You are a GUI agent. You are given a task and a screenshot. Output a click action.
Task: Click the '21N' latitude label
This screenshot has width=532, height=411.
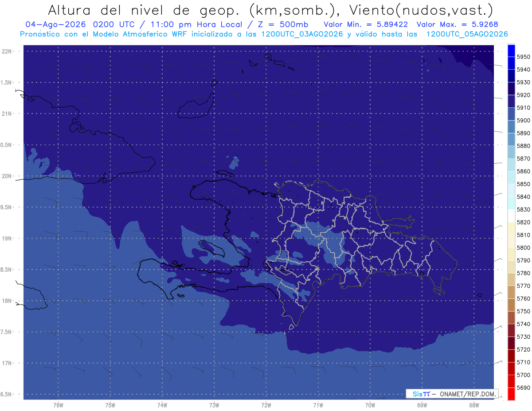point(7,114)
